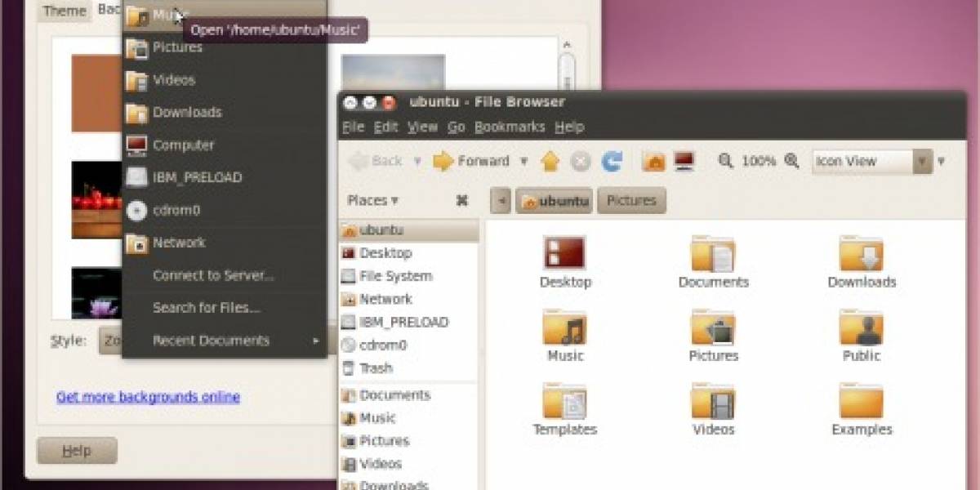
Task: Open the Edit menu
Action: (x=386, y=127)
